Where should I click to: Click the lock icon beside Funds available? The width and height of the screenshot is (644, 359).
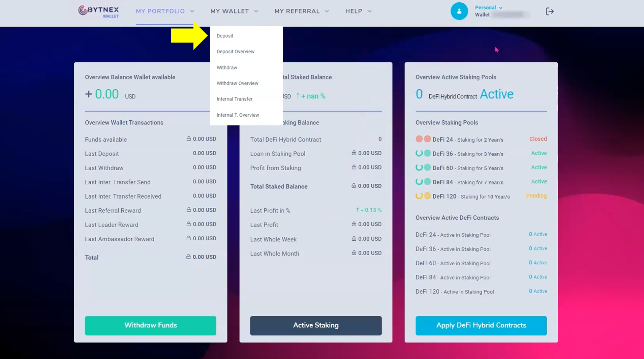188,139
